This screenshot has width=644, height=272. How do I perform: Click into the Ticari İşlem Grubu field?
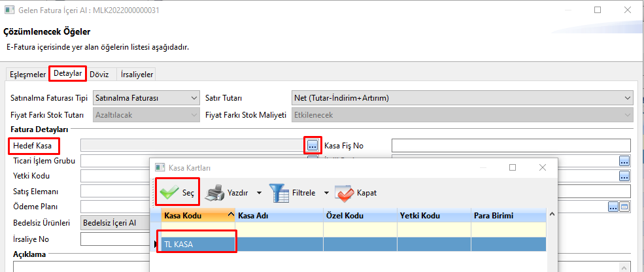pos(115,161)
